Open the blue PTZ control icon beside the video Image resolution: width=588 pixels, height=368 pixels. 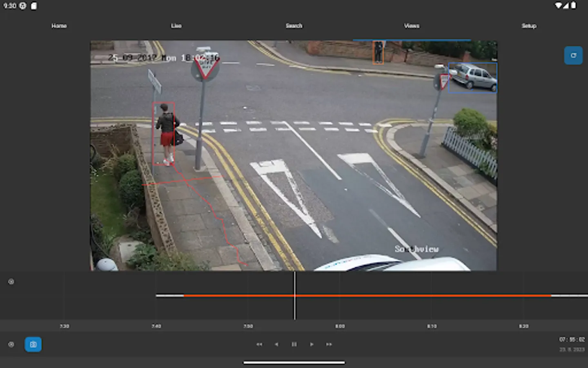point(573,56)
